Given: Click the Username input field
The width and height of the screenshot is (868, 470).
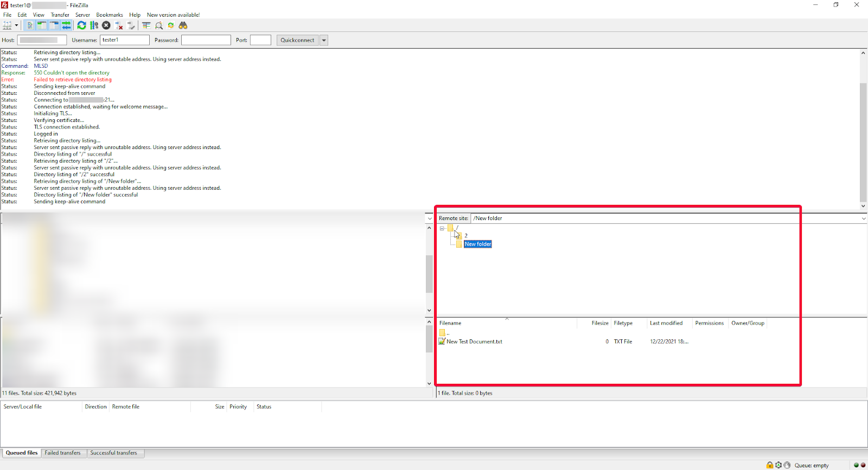Looking at the screenshot, I should point(124,40).
